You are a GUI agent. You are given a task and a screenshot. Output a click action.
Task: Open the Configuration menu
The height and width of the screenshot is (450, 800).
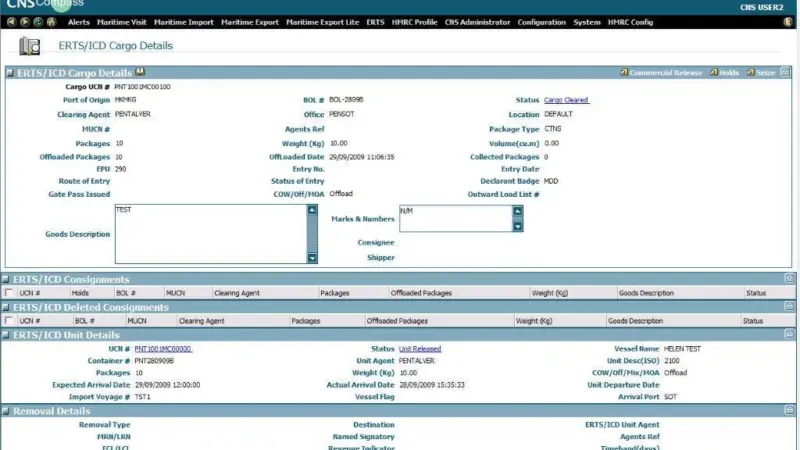tap(542, 22)
